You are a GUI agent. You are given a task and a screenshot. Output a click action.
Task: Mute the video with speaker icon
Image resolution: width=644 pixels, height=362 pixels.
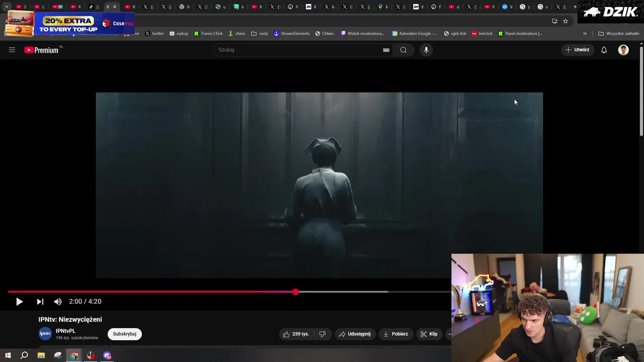tap(58, 302)
